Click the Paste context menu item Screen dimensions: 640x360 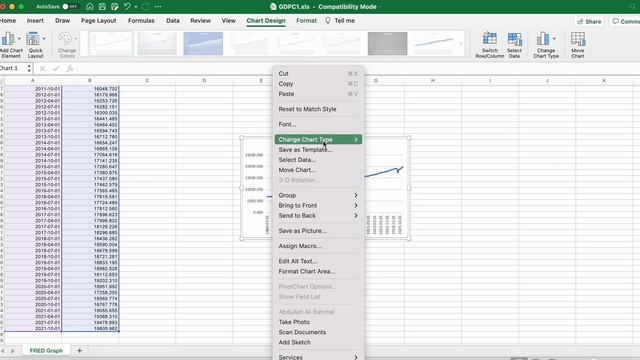tap(318, 94)
